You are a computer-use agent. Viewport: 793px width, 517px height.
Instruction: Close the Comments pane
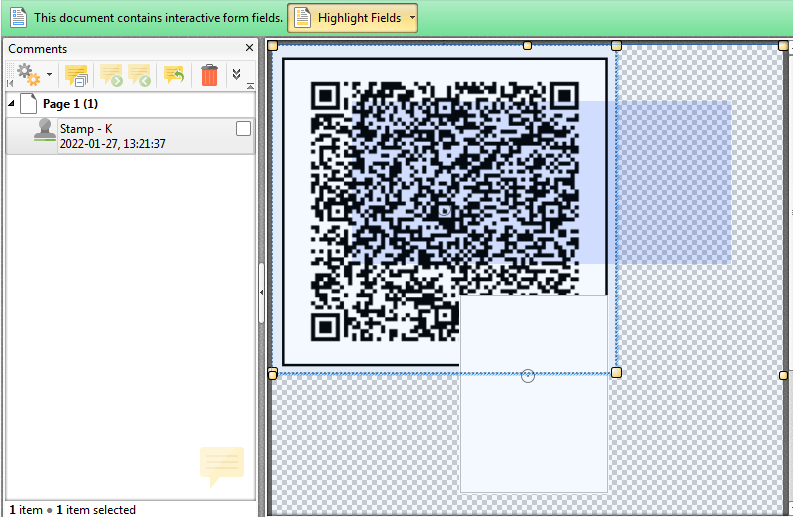[249, 48]
